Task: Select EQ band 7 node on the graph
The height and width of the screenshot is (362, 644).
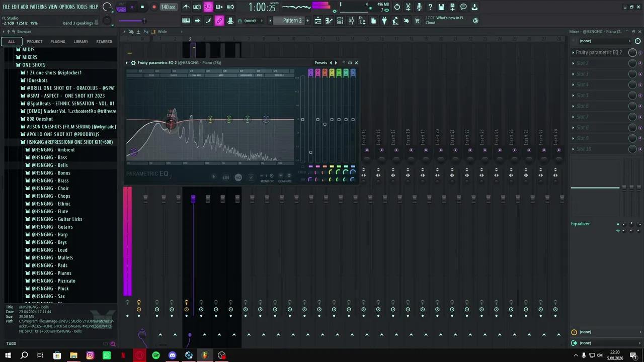Action: (x=266, y=119)
